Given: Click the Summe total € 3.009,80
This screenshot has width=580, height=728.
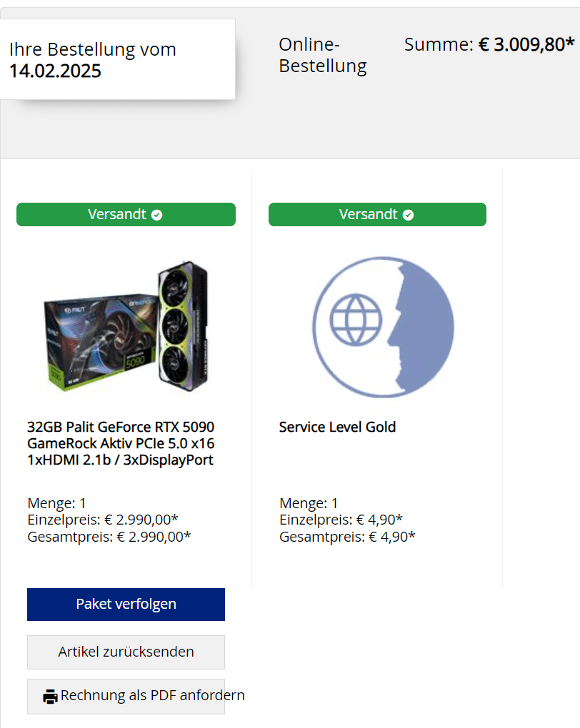Looking at the screenshot, I should coord(489,45).
